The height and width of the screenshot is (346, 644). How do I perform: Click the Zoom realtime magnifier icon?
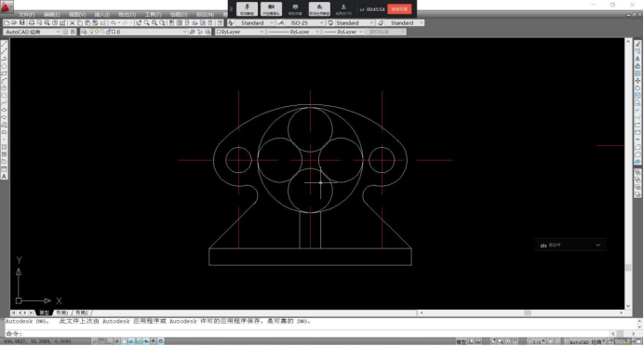coord(147,23)
